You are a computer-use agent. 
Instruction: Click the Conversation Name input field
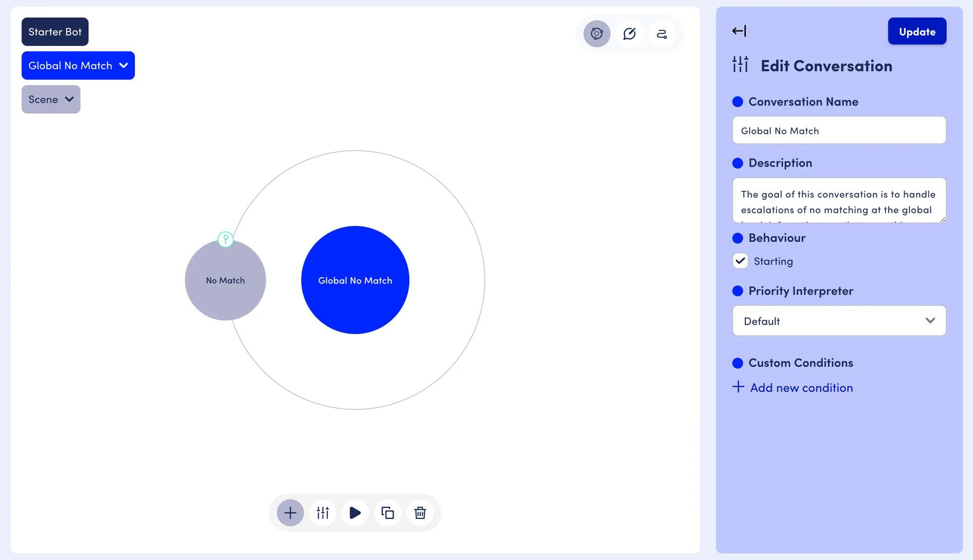pyautogui.click(x=839, y=130)
